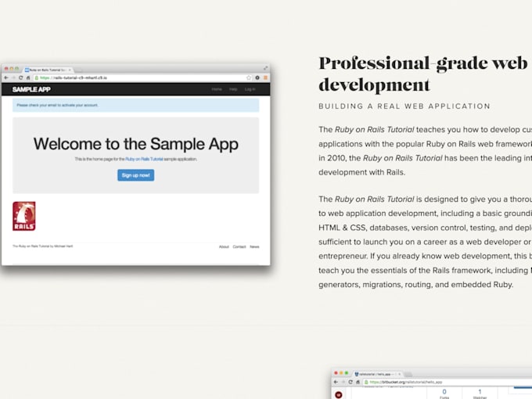Image resolution: width=532 pixels, height=399 pixels.
Task: Click the dark red round avatar icon in Bitbucket page
Action: pyautogui.click(x=339, y=394)
